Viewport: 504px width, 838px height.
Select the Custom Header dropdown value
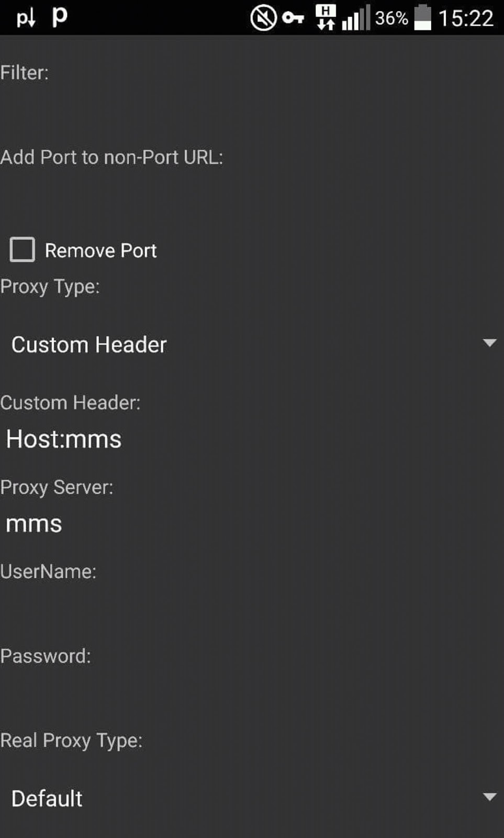tap(89, 345)
